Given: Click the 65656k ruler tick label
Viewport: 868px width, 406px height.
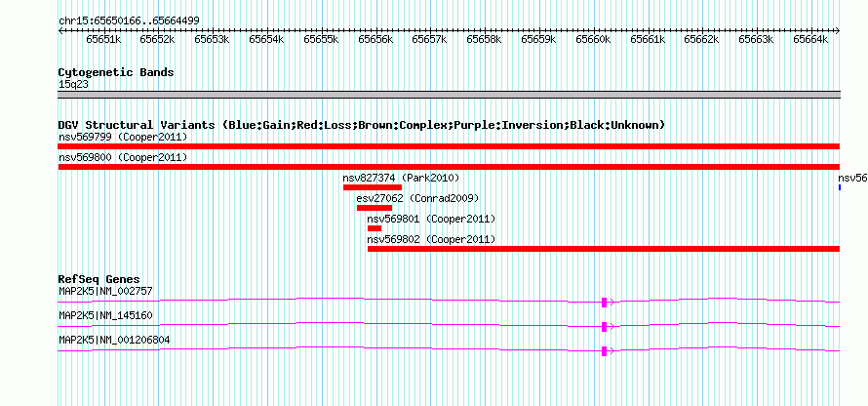Looking at the screenshot, I should point(375,39).
